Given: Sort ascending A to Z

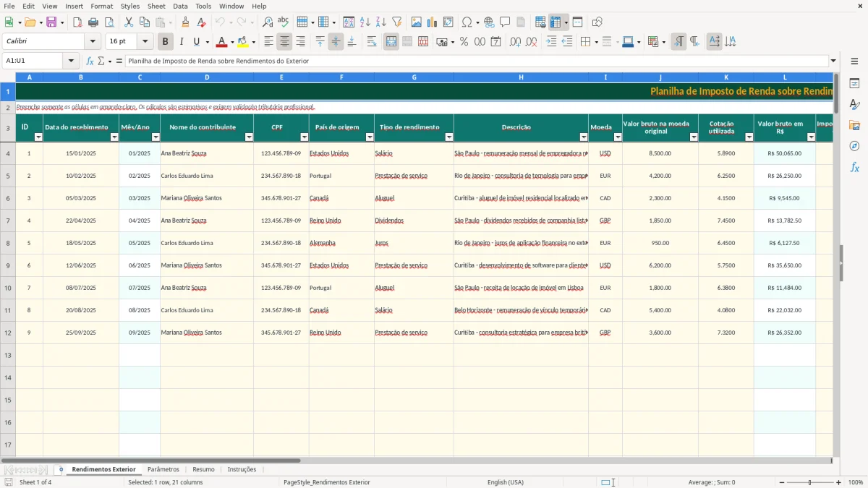Looking at the screenshot, I should 365,22.
